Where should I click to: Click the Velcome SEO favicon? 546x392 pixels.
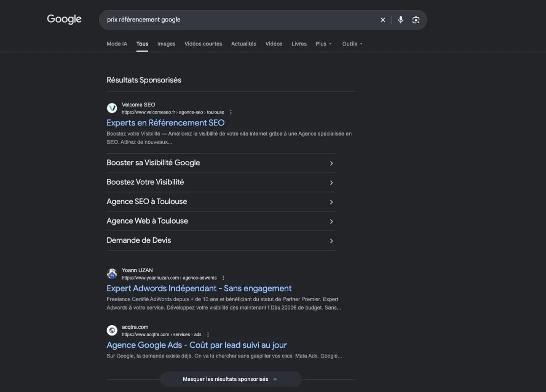coord(112,108)
